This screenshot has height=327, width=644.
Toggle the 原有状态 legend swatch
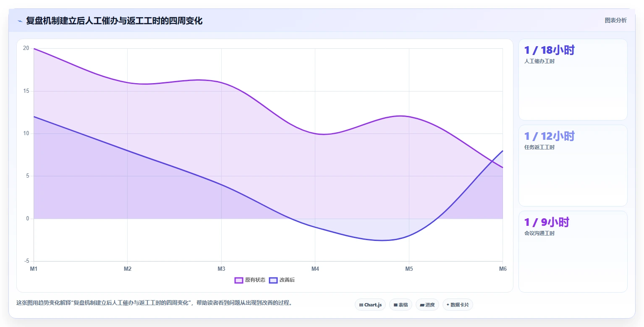239,280
